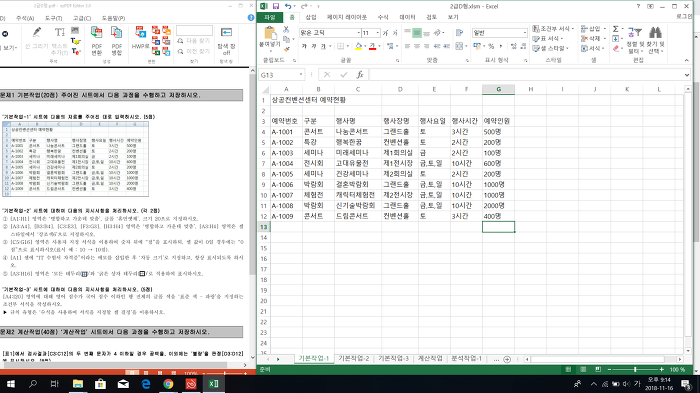Open the font name dropdown (맑은 고딕)
The width and height of the screenshot is (700, 393).
point(358,33)
